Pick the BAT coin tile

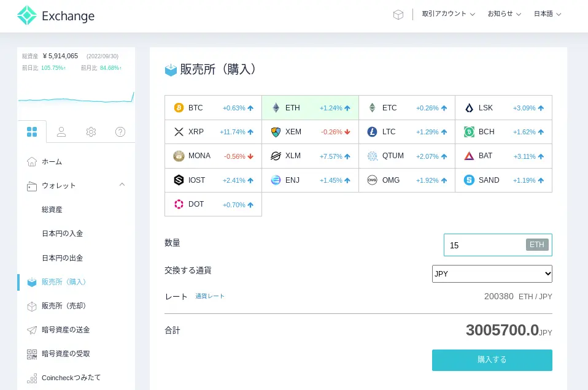click(504, 156)
